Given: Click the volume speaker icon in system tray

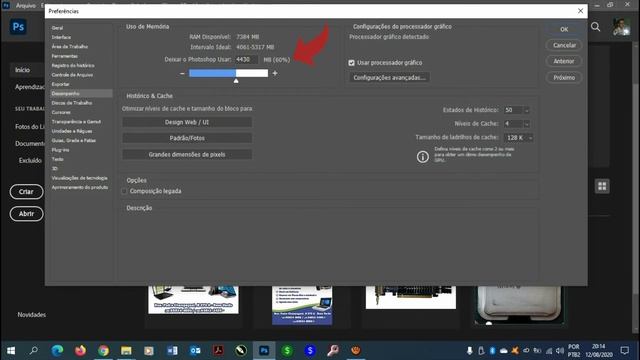Looking at the screenshot, I should 560,351.
